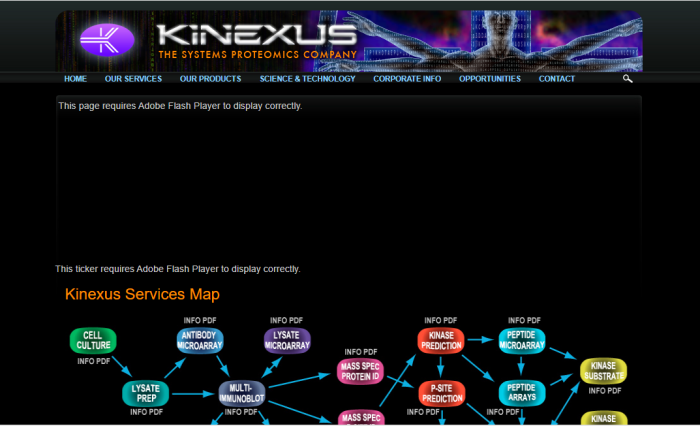Select the P-Site Prediction node
700x426 pixels.
pyautogui.click(x=442, y=393)
